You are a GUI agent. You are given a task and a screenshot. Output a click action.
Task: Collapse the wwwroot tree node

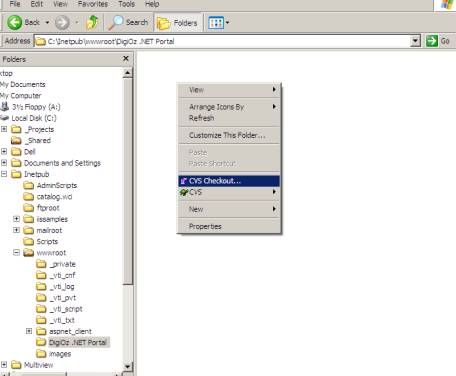16,252
